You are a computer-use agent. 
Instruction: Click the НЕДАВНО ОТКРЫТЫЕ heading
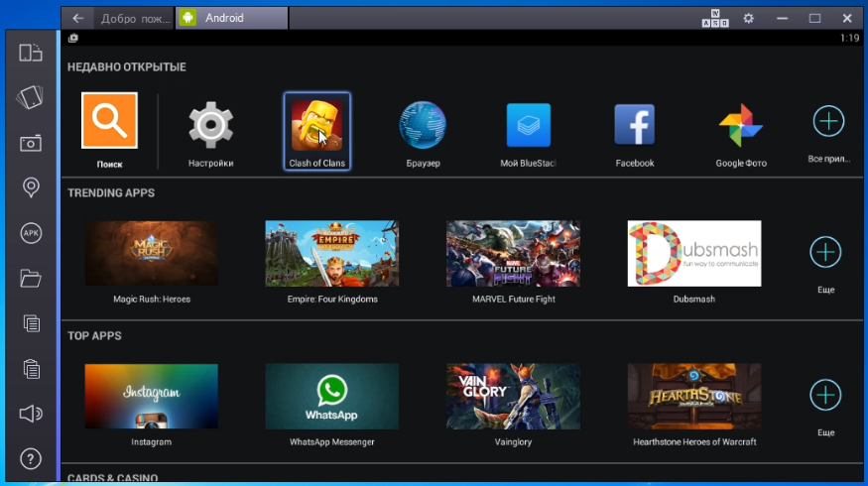tap(127, 67)
